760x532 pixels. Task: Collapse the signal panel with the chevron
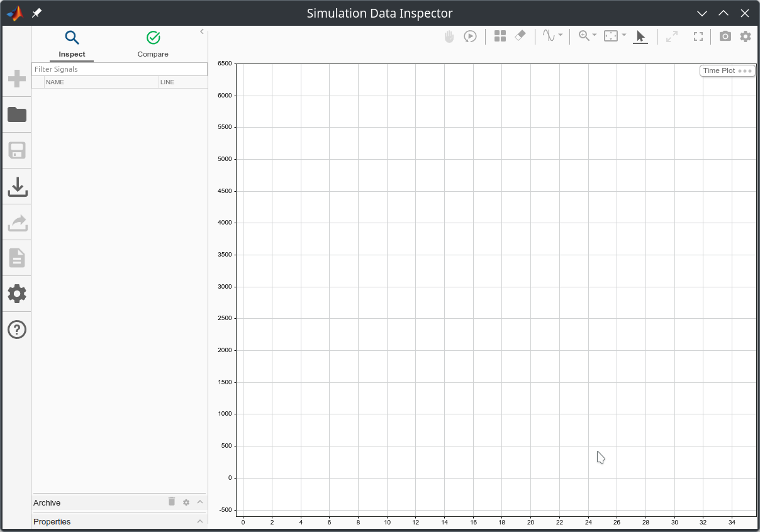click(x=202, y=31)
